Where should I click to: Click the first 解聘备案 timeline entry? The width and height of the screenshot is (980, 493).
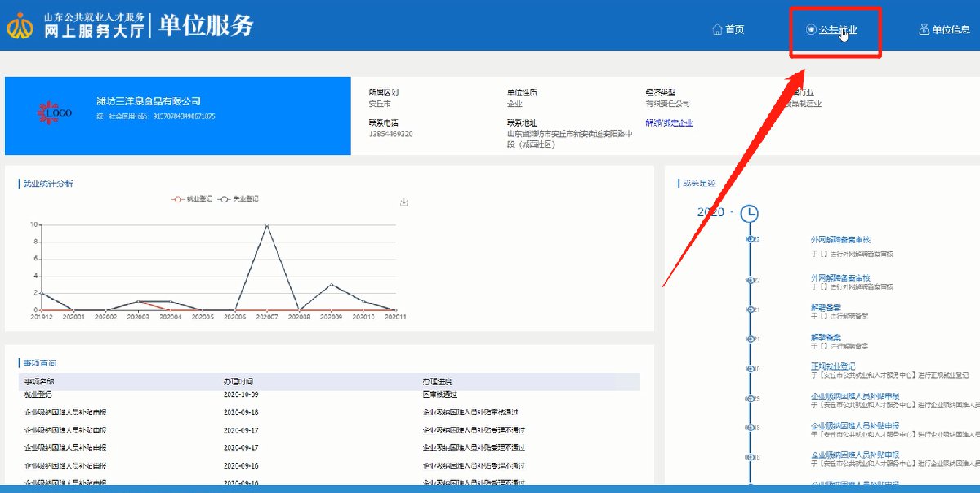pos(825,308)
